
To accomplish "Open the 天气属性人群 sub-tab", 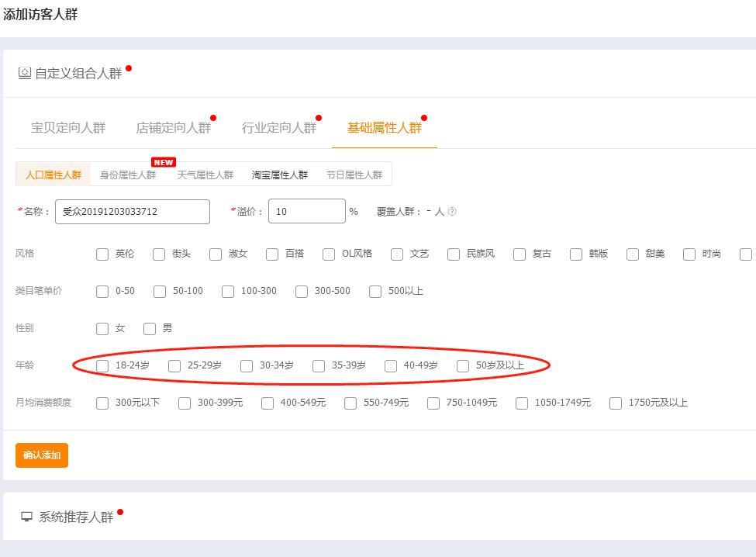I will (x=205, y=175).
